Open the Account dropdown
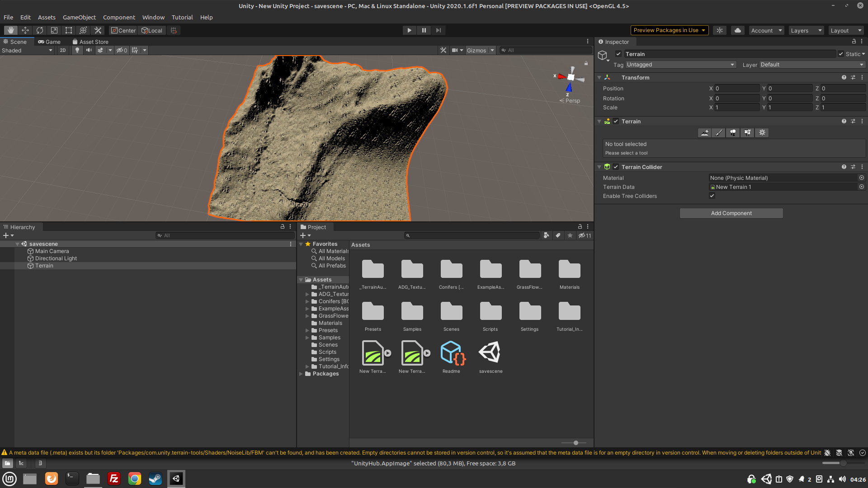The image size is (868, 488). [766, 30]
